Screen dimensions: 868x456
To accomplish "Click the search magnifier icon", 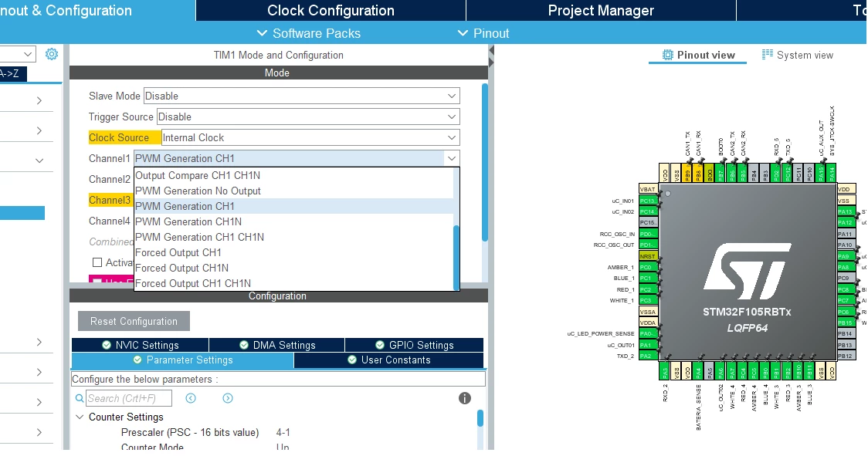I will pos(80,398).
